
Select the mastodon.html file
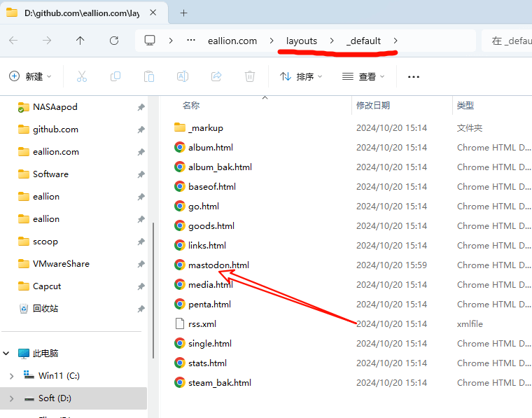(x=218, y=265)
